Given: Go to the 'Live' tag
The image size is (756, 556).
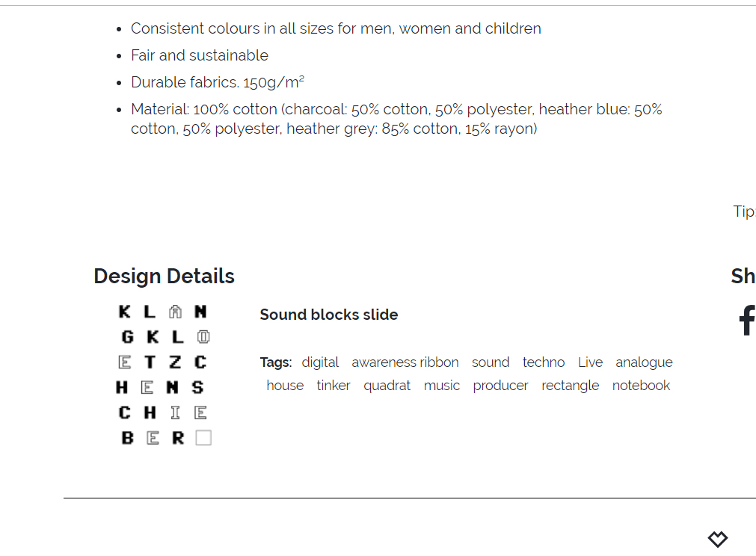Looking at the screenshot, I should (590, 362).
